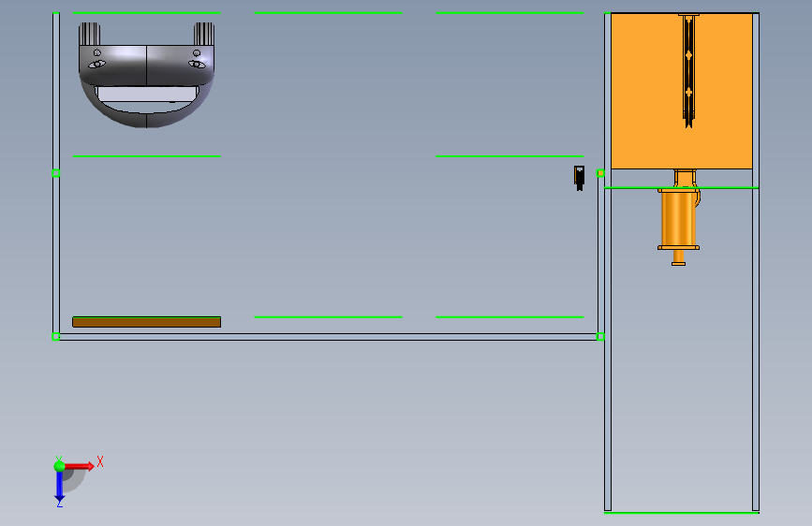Select the black slotted rail inside orange box

point(688,71)
